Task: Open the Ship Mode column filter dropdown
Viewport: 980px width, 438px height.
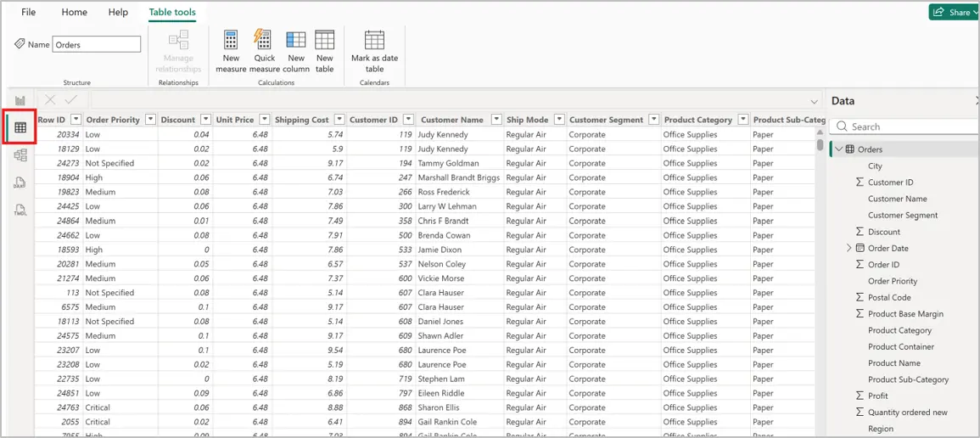Action: click(559, 120)
